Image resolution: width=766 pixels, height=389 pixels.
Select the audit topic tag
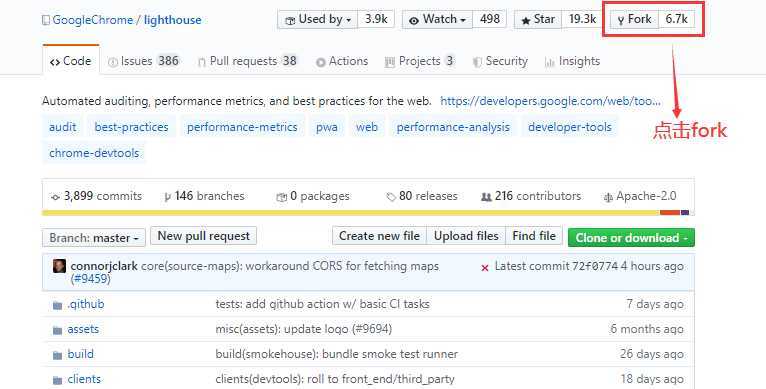click(x=63, y=127)
